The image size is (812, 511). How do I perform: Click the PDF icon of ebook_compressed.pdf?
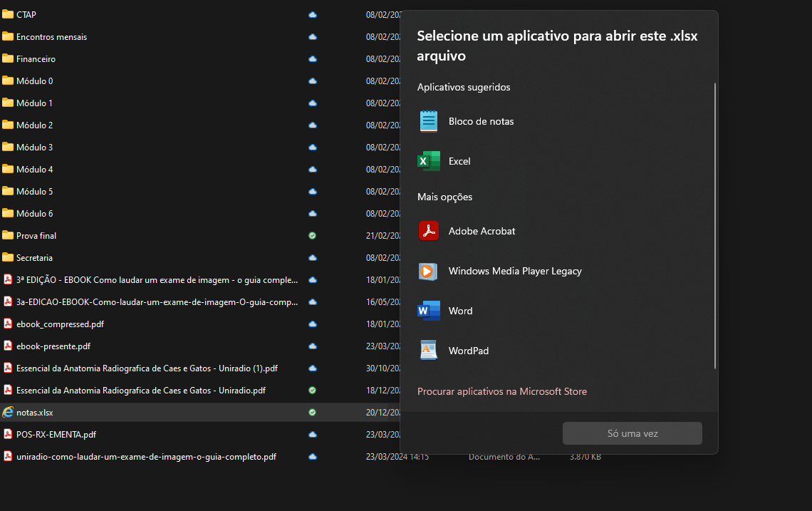[8, 324]
